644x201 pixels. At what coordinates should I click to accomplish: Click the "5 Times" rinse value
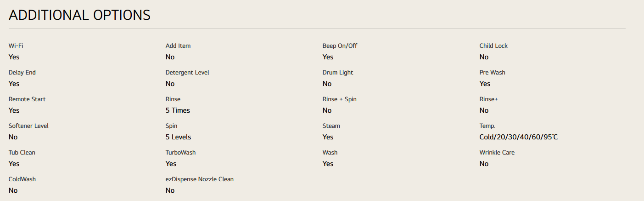click(x=178, y=110)
